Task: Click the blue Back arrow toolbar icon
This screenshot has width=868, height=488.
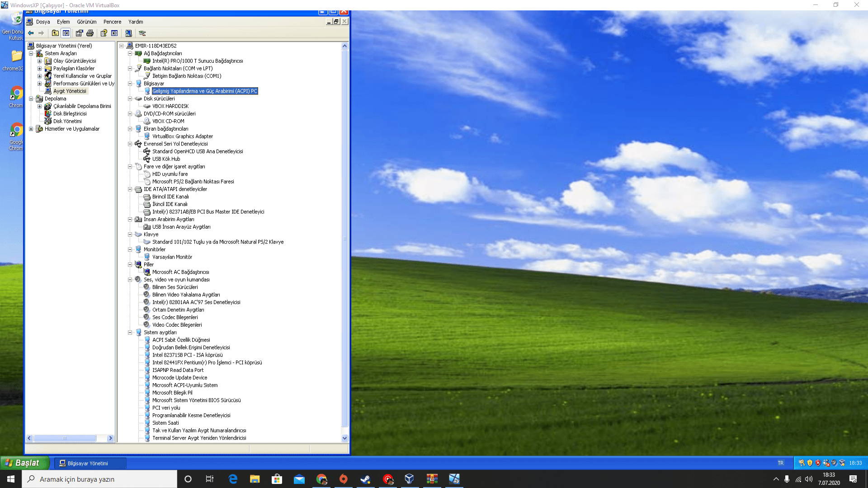Action: click(31, 33)
